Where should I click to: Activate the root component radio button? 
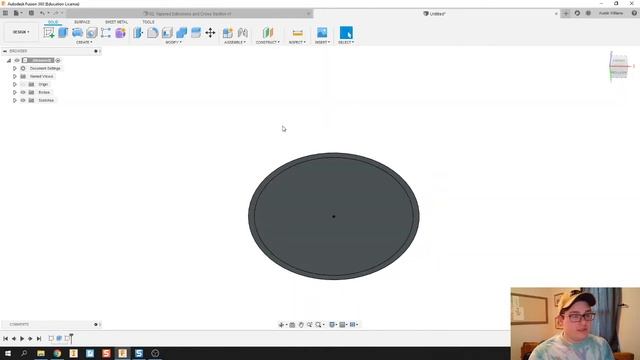58,60
